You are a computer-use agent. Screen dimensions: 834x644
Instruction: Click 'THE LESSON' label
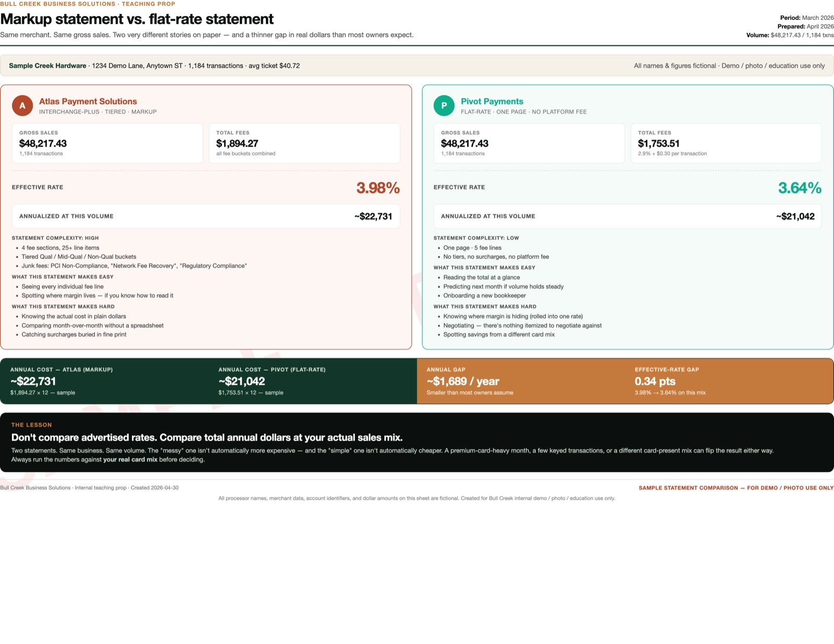click(x=31, y=425)
